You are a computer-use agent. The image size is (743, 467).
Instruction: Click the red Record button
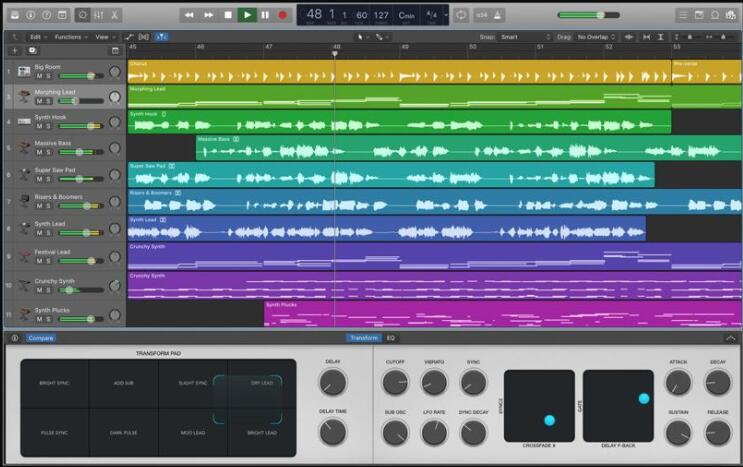pyautogui.click(x=283, y=15)
